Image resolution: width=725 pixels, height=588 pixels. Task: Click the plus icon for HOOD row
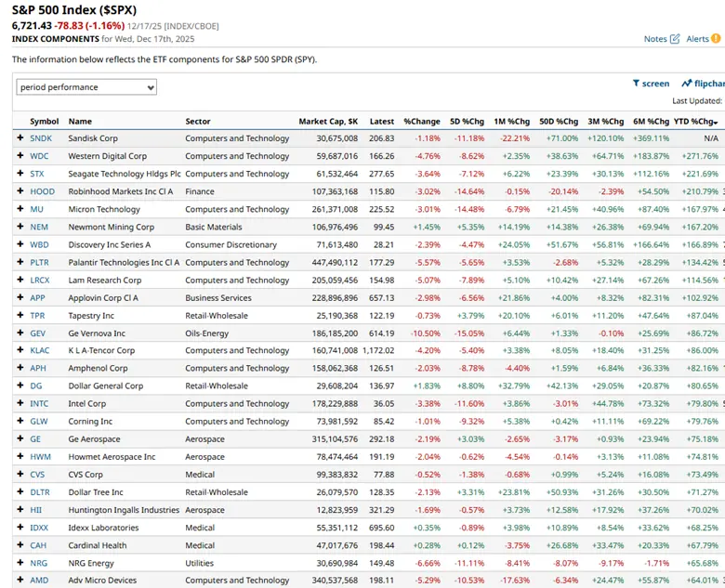(x=20, y=191)
